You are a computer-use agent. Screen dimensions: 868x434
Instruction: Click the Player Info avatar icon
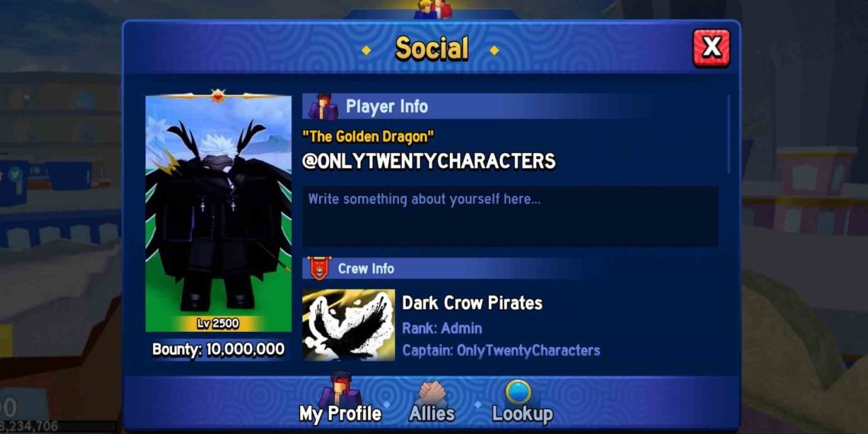click(x=324, y=107)
